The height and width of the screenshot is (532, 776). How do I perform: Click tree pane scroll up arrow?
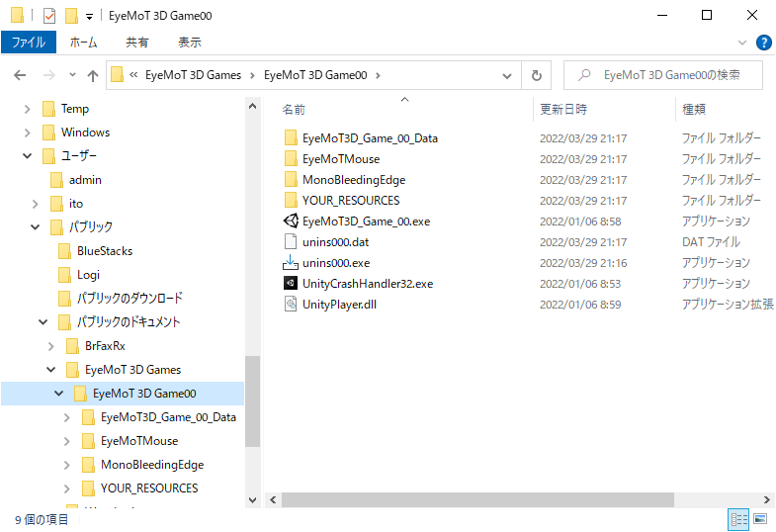pyautogui.click(x=252, y=106)
